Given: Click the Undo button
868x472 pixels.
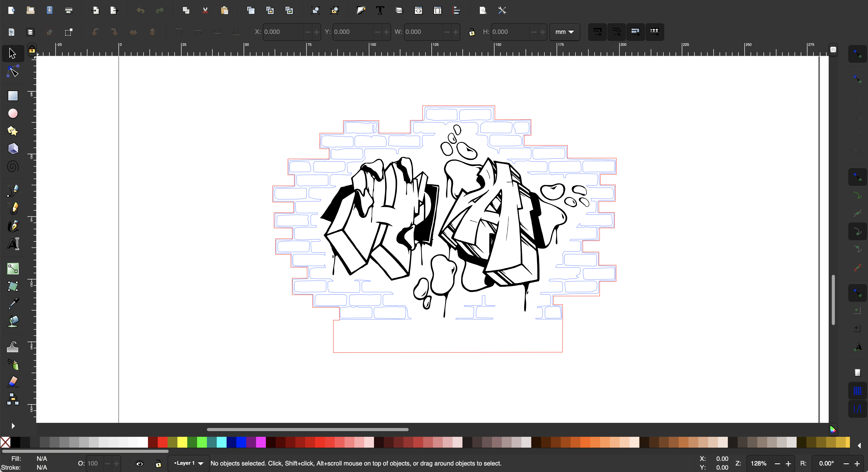Looking at the screenshot, I should point(140,10).
